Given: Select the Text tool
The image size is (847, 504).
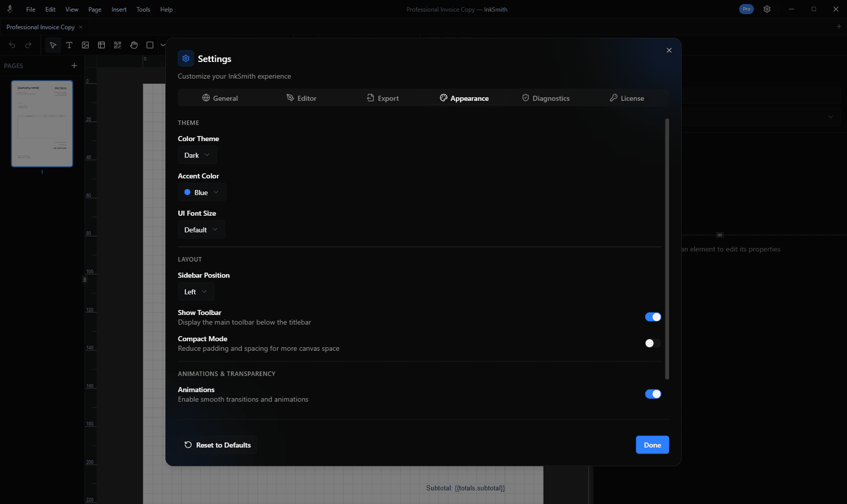Looking at the screenshot, I should [x=69, y=45].
